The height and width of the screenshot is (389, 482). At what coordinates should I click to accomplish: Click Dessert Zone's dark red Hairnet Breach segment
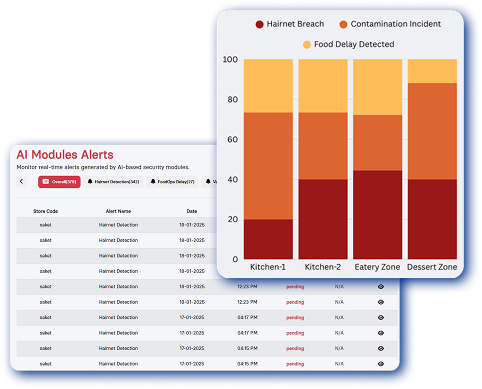[432, 219]
